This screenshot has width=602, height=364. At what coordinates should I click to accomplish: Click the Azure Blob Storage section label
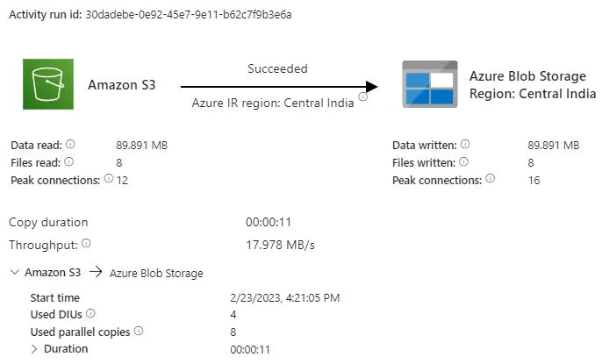[x=156, y=273]
